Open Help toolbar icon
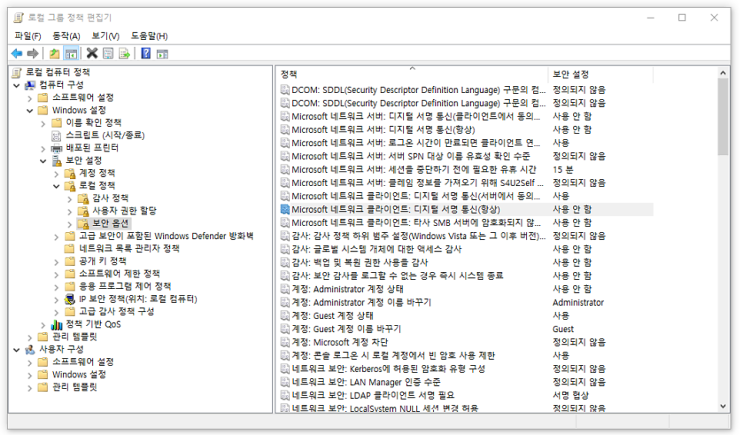The width and height of the screenshot is (743, 435). click(146, 54)
